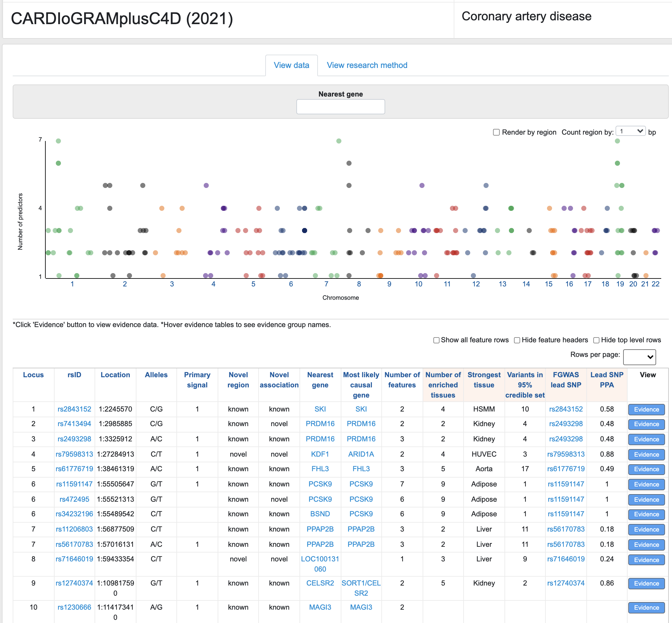Screen dimensions: 672x623
Task: Open rsID link rs11206803
Action: [74, 529]
